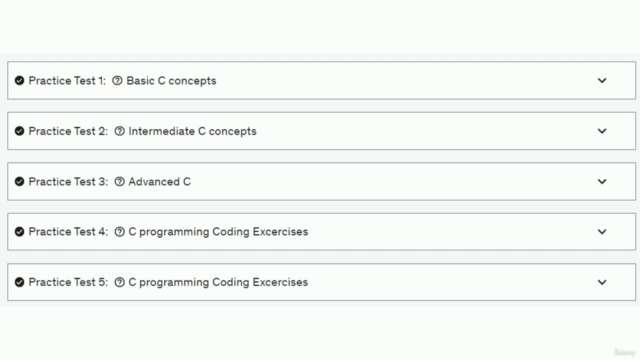Open the Intermediate C concepts title
The width and height of the screenshot is (640, 360).
(192, 131)
